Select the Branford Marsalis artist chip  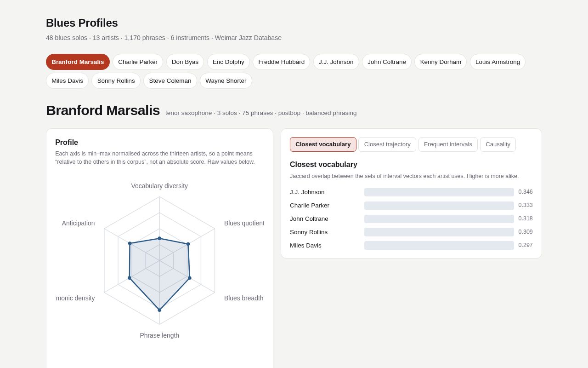[78, 62]
